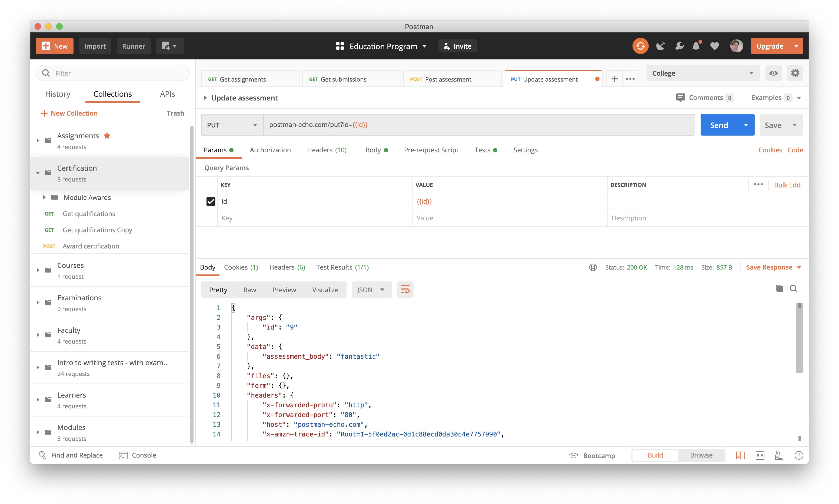
Task: Click the sync status icon
Action: pyautogui.click(x=640, y=46)
